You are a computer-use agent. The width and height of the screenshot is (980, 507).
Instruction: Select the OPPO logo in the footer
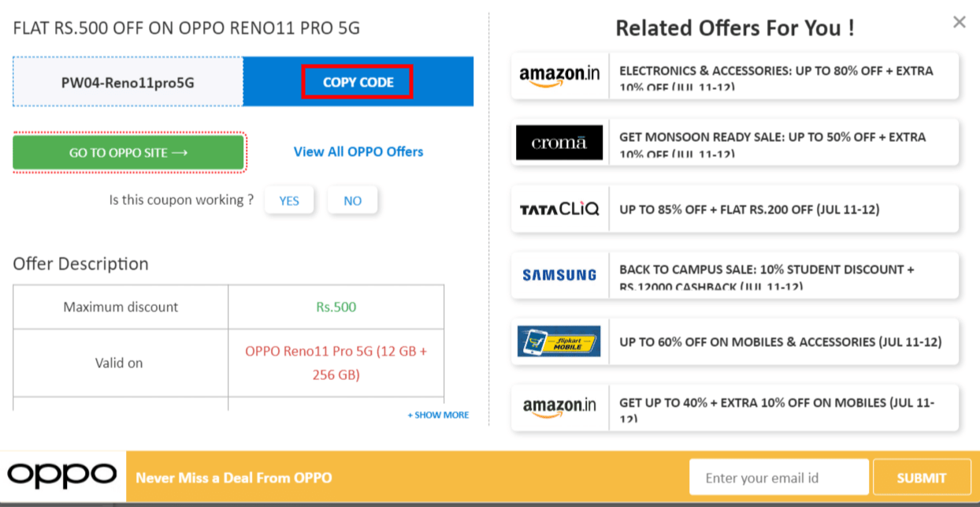click(x=61, y=476)
